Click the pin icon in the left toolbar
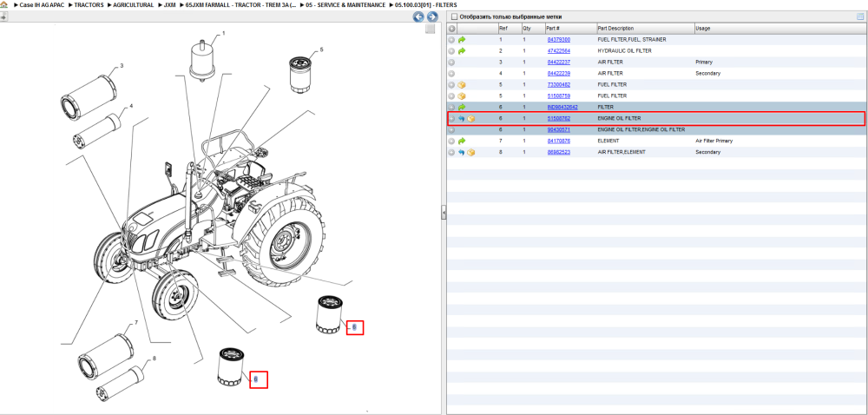 point(3,17)
